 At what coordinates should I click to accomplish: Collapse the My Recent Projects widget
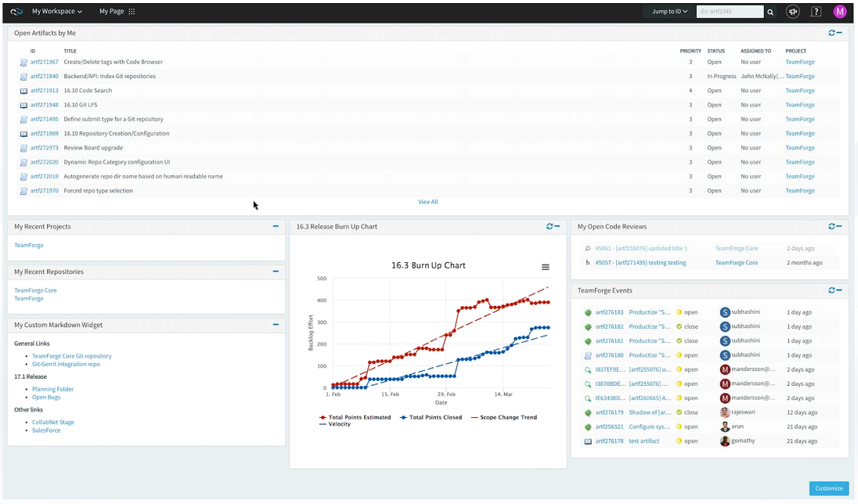pyautogui.click(x=276, y=226)
